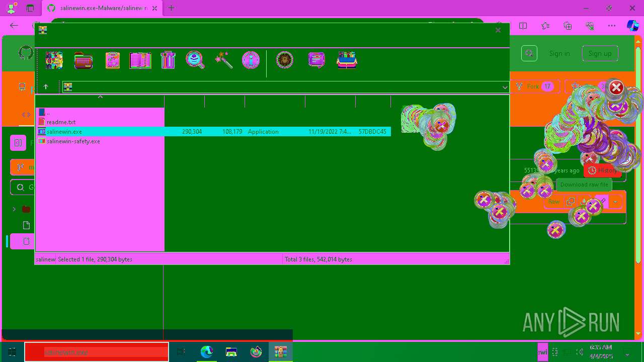Select readme.txt in the file list
This screenshot has height=362, width=644.
pos(61,122)
